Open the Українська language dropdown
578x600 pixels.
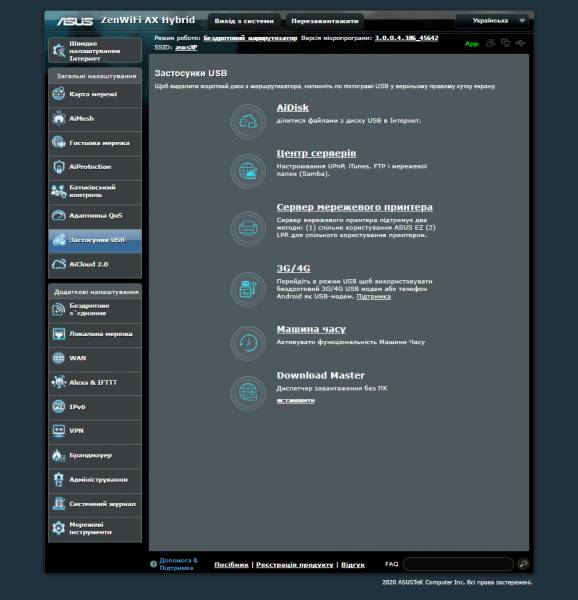492,21
